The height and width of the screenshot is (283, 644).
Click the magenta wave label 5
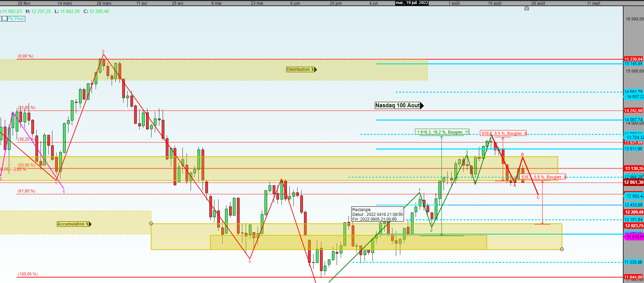(x=64, y=192)
